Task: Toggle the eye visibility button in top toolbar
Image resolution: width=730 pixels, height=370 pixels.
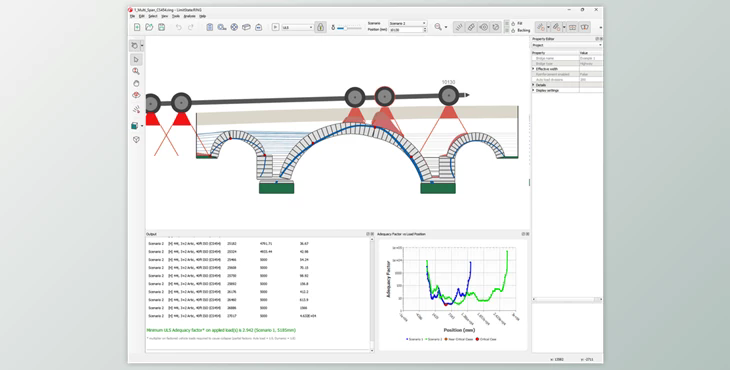Action: pos(484,27)
